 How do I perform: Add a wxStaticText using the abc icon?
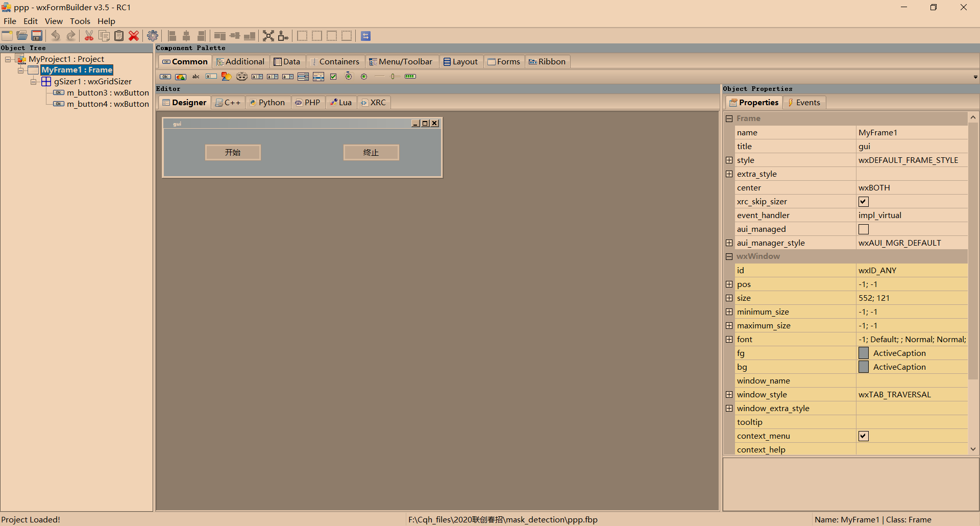tap(196, 77)
